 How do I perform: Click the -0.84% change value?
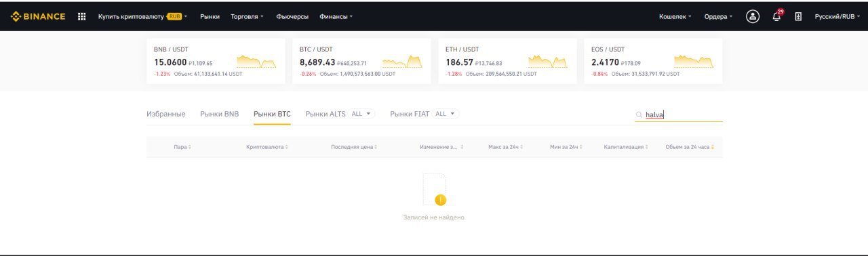point(599,74)
